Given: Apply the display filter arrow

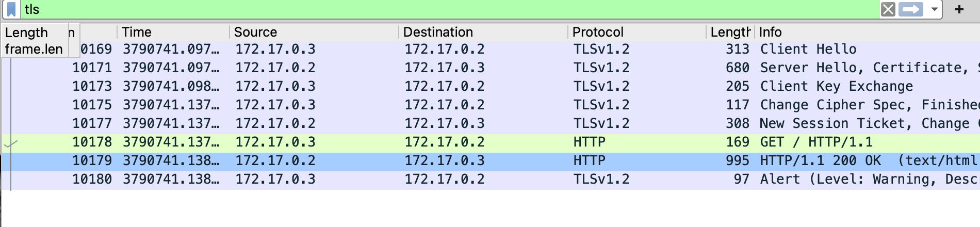Looking at the screenshot, I should pyautogui.click(x=910, y=9).
